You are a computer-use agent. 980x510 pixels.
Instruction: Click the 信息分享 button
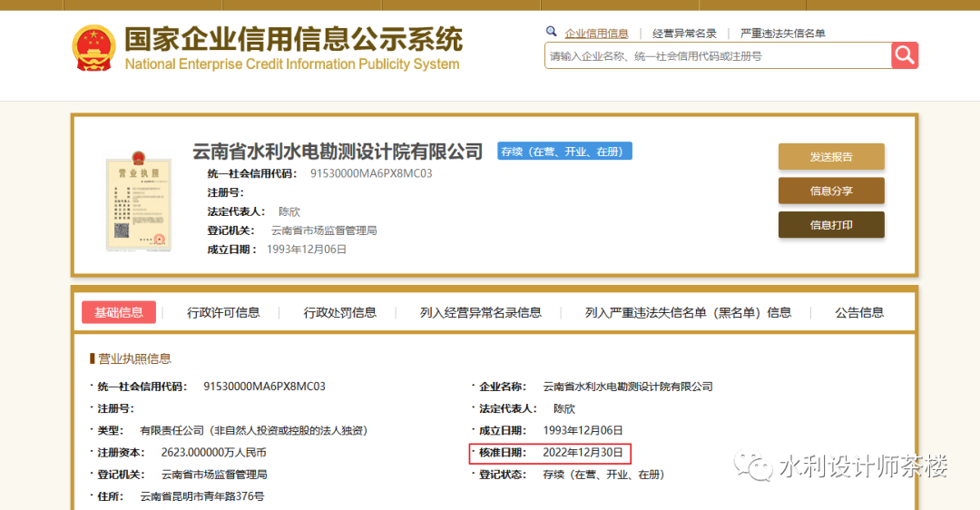(x=831, y=191)
